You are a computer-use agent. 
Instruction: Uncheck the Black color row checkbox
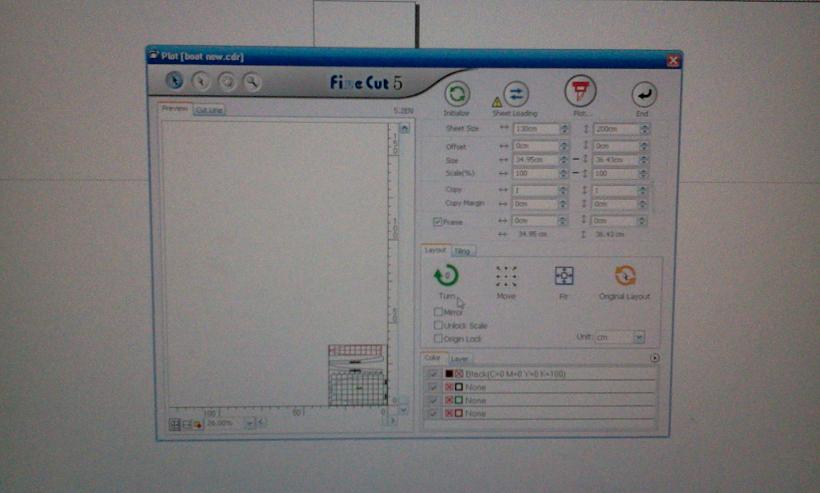(432, 373)
